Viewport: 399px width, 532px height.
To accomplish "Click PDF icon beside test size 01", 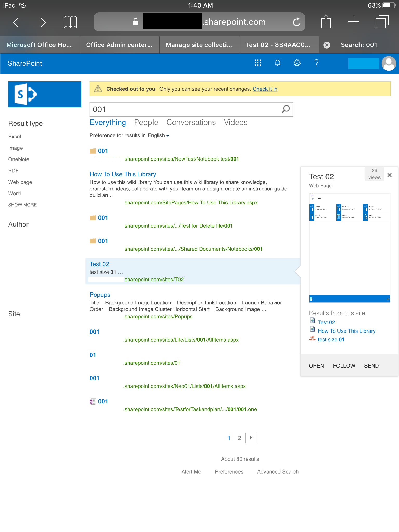I will [x=312, y=338].
